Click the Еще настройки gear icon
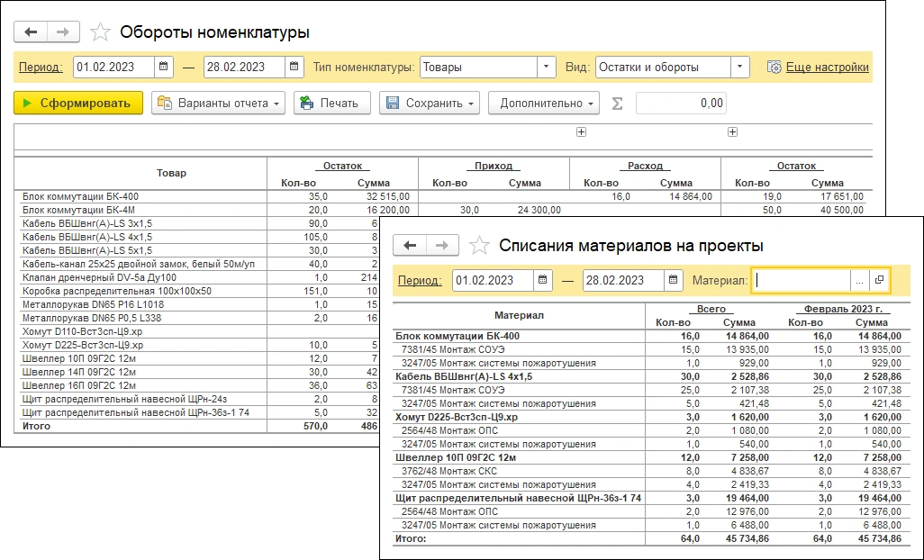Image resolution: width=924 pixels, height=560 pixels. tap(774, 68)
